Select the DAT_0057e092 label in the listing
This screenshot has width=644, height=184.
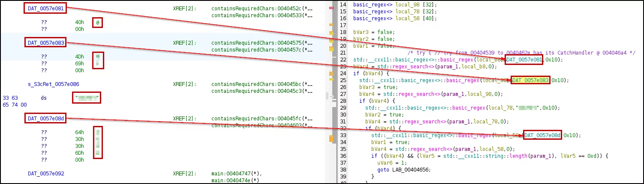click(45, 174)
